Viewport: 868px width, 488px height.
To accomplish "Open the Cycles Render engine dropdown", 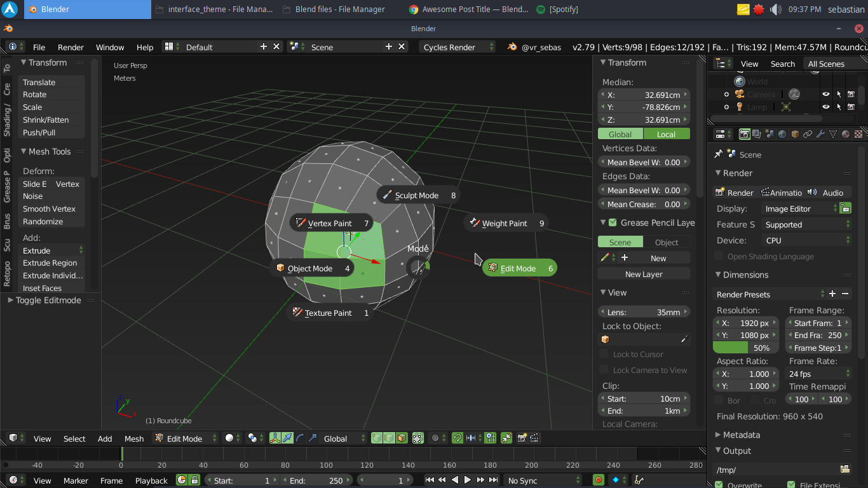I will coord(457,47).
